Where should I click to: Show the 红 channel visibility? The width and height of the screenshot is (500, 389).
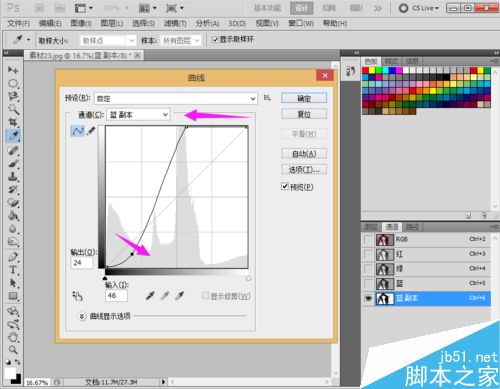coord(368,255)
